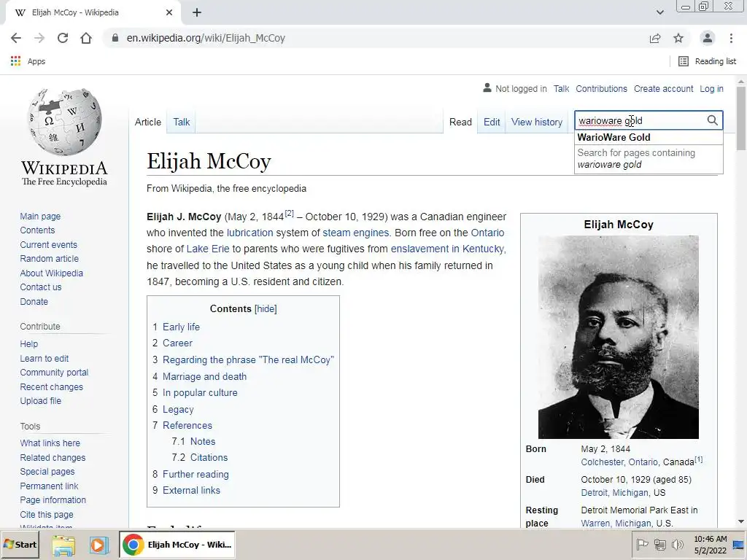Open the steam engines link

pyautogui.click(x=355, y=233)
